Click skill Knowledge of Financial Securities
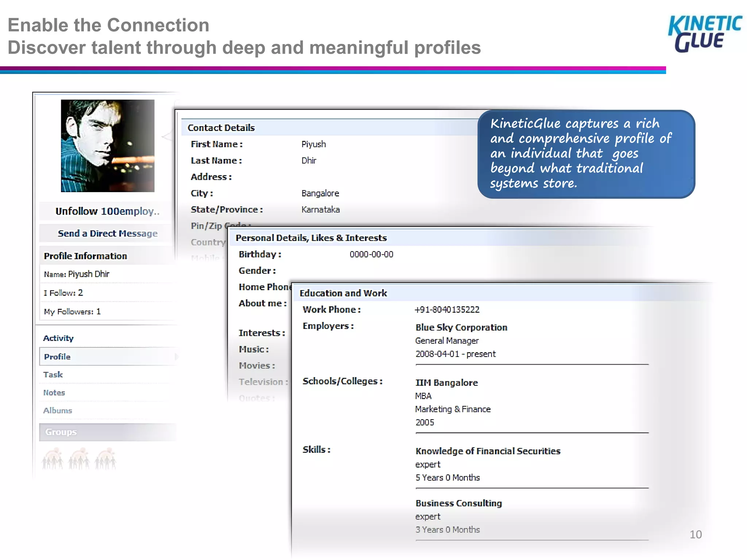This screenshot has height=560, width=747. (488, 451)
